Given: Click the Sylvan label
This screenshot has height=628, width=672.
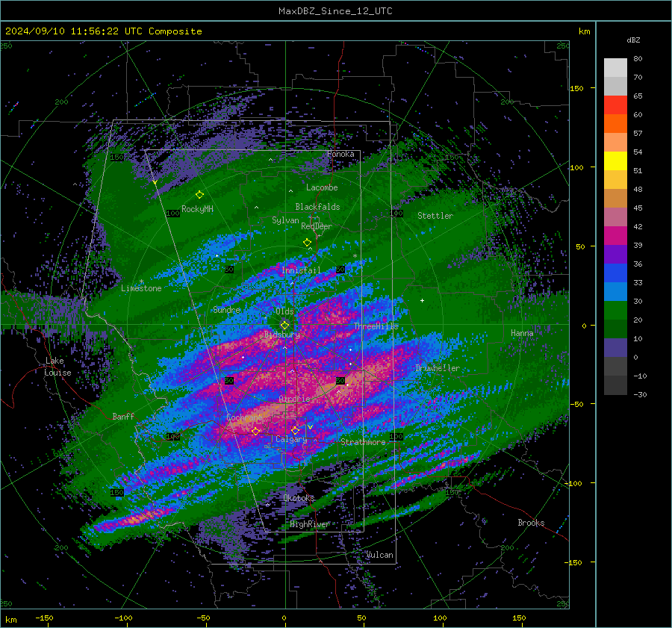Looking at the screenshot, I should coord(285,220).
